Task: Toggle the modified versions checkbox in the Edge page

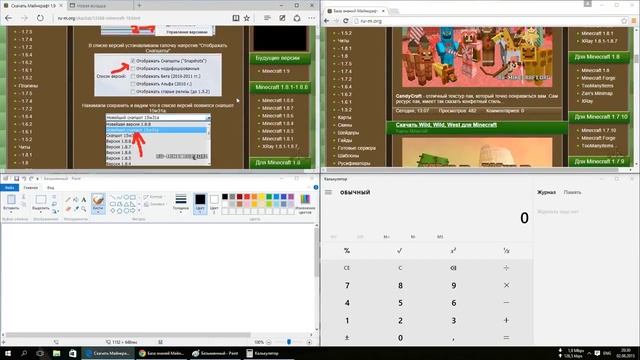Action: 133,68
